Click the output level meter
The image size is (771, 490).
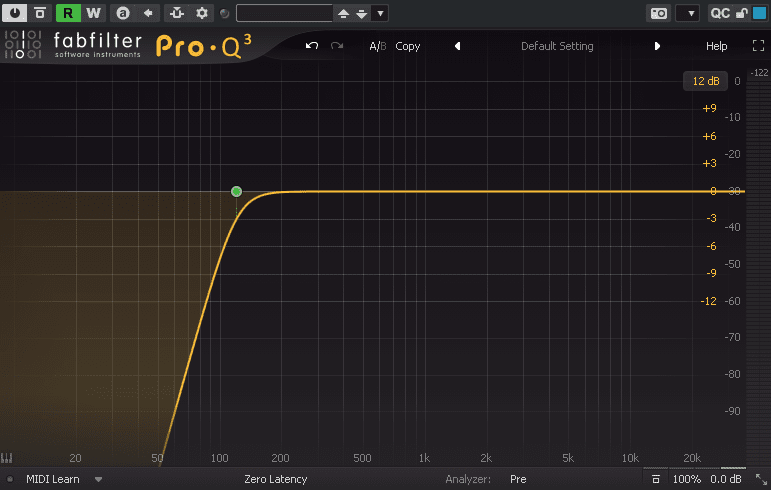(758, 273)
